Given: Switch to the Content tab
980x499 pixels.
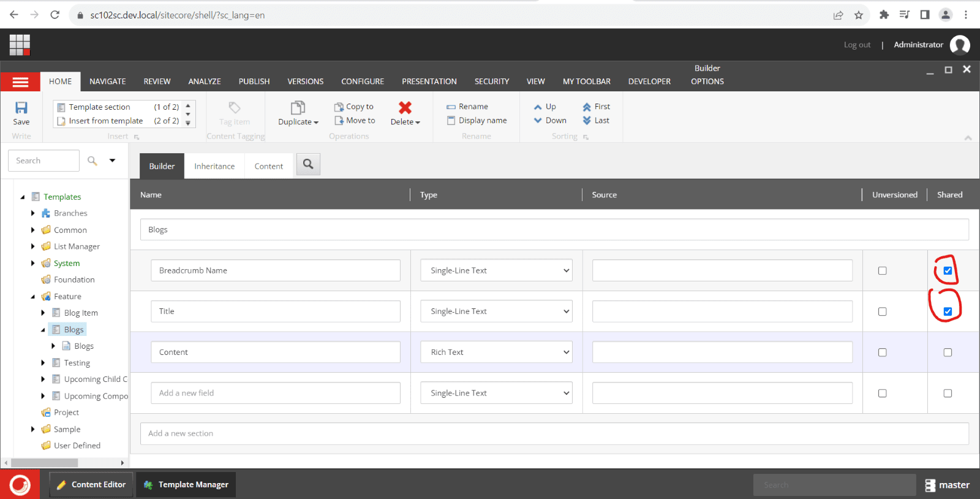Looking at the screenshot, I should 269,166.
